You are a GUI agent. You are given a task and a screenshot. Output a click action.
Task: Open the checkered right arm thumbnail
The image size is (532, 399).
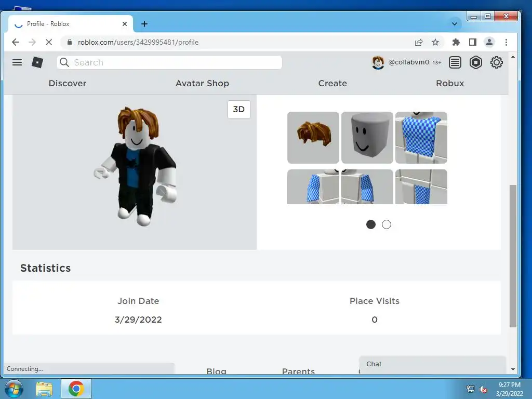tap(313, 187)
